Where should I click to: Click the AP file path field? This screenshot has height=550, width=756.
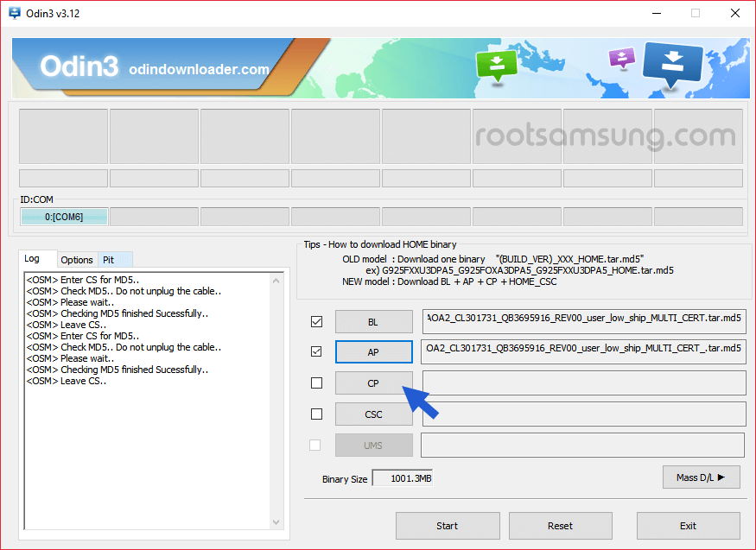tap(584, 351)
